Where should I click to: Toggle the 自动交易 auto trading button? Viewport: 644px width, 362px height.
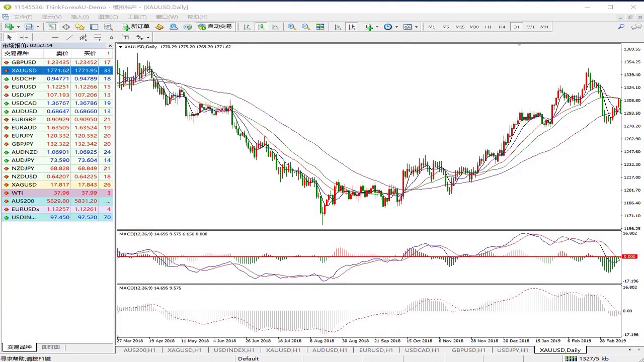tap(215, 27)
